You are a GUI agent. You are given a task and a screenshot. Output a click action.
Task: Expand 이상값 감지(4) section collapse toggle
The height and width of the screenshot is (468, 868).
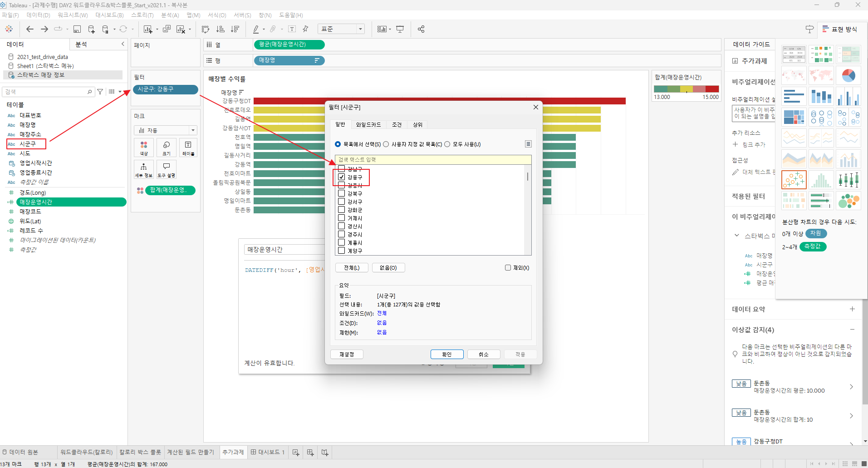click(x=852, y=330)
